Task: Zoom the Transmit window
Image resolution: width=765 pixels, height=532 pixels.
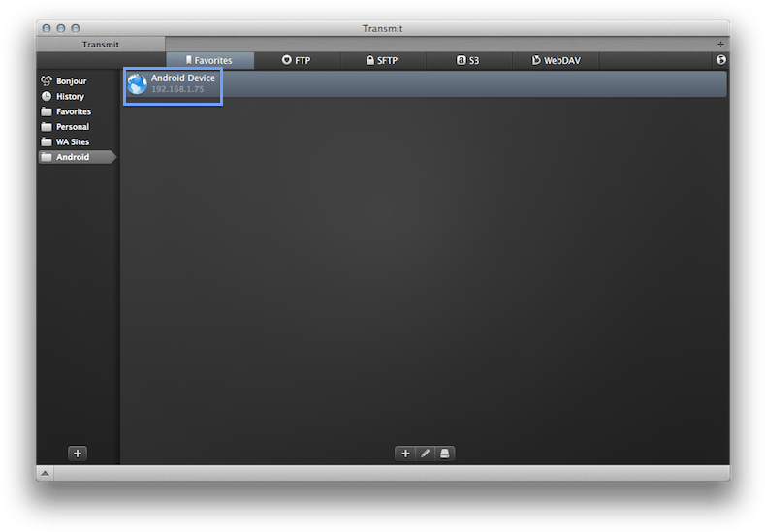Action: pos(75,28)
